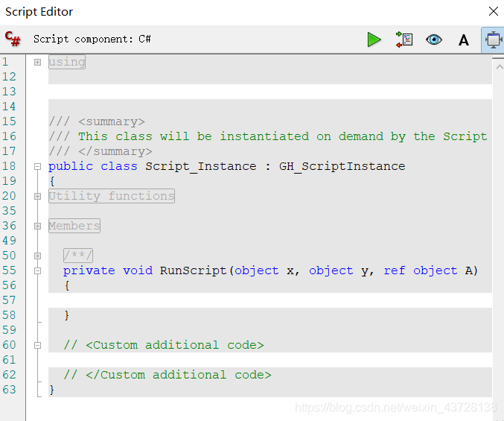Click line number 18 in the gutter
The image size is (504, 421).
click(x=9, y=166)
